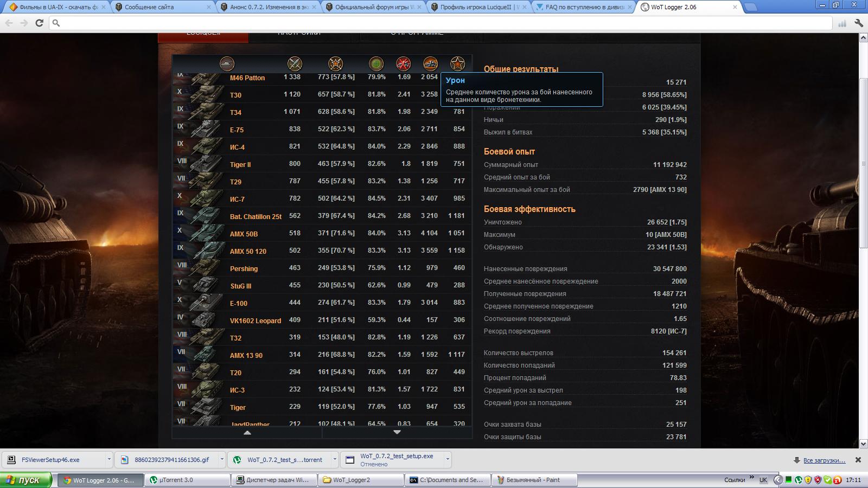Close the downloads bar
The image size is (868, 488).
[858, 460]
